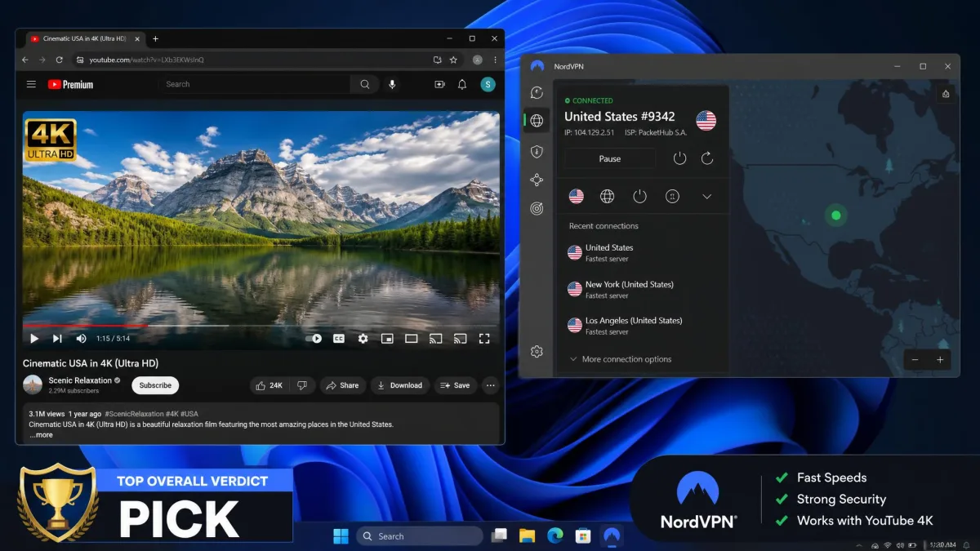Open the Scenic Relaxation channel name
This screenshot has height=551, width=980.
tap(80, 380)
